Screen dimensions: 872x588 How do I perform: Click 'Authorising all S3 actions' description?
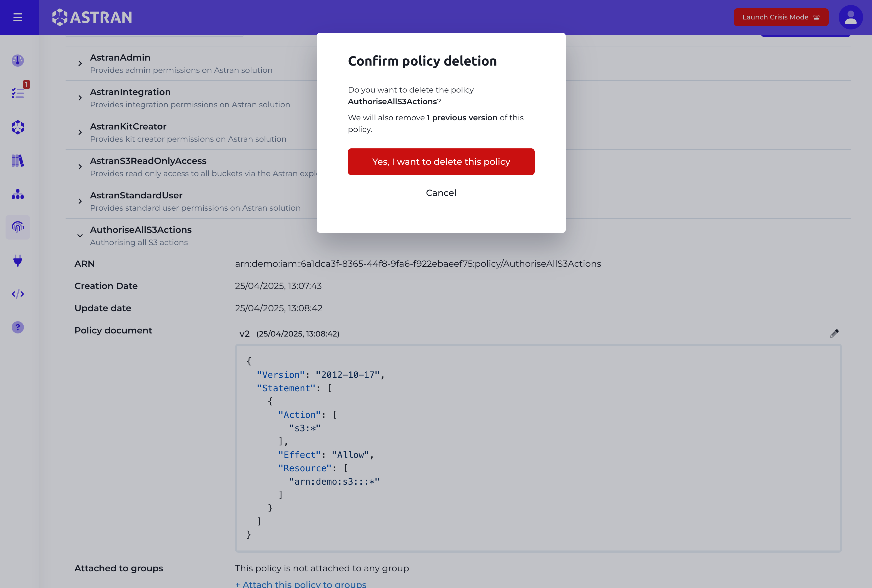(139, 242)
